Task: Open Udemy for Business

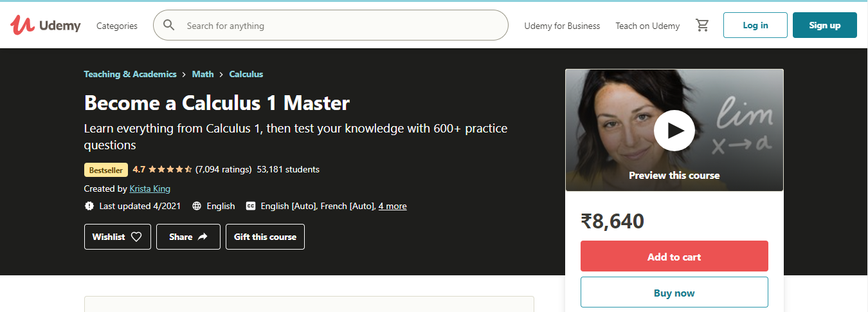Action: (562, 26)
